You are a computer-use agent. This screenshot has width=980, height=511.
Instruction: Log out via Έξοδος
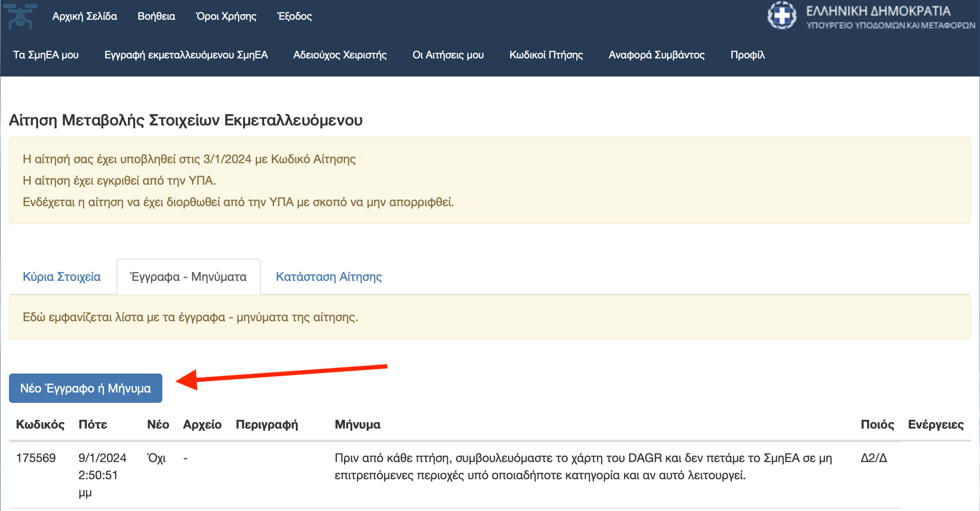(x=295, y=16)
